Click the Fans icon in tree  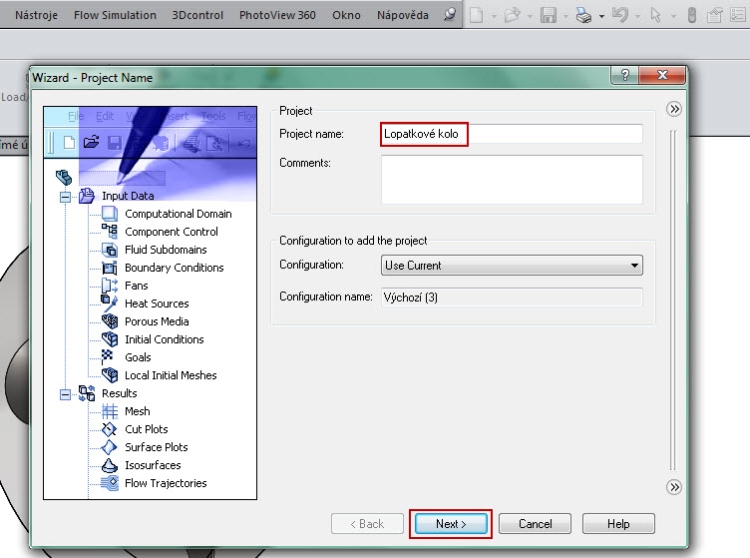[x=110, y=285]
